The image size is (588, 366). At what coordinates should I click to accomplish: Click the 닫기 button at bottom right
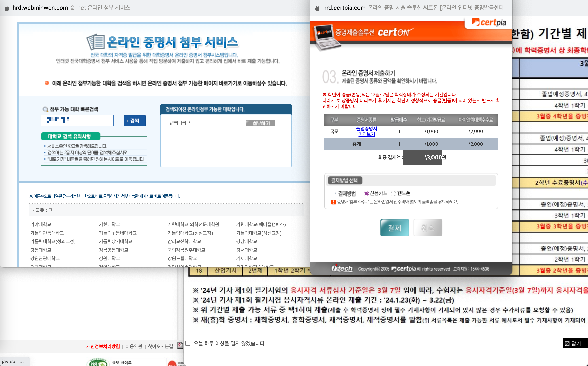pyautogui.click(x=575, y=343)
